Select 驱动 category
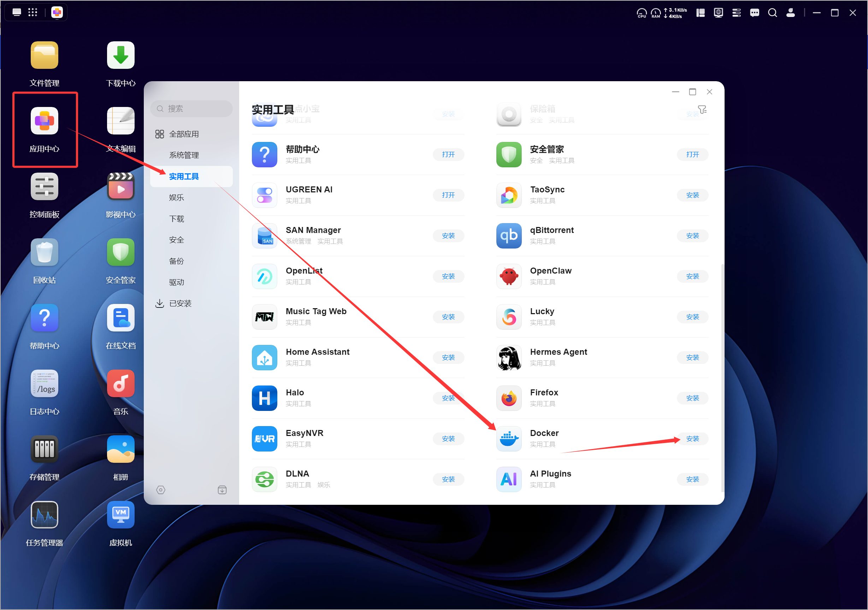The width and height of the screenshot is (868, 610). pos(191,282)
